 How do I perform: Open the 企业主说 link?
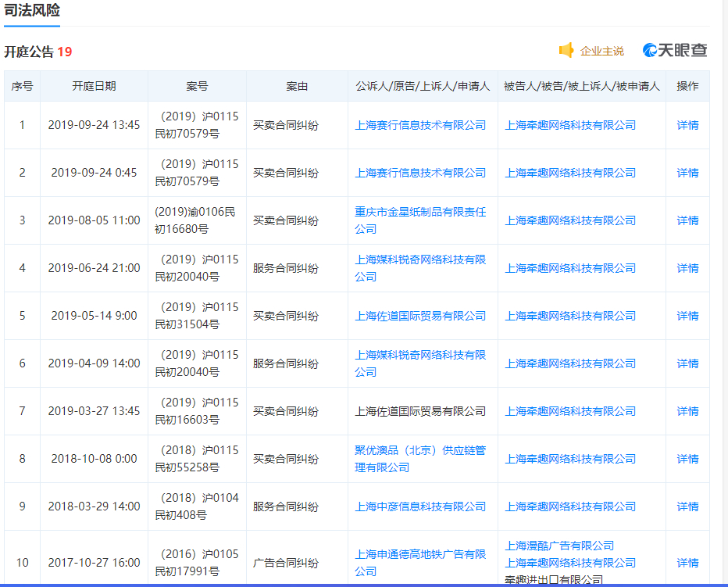(x=601, y=51)
